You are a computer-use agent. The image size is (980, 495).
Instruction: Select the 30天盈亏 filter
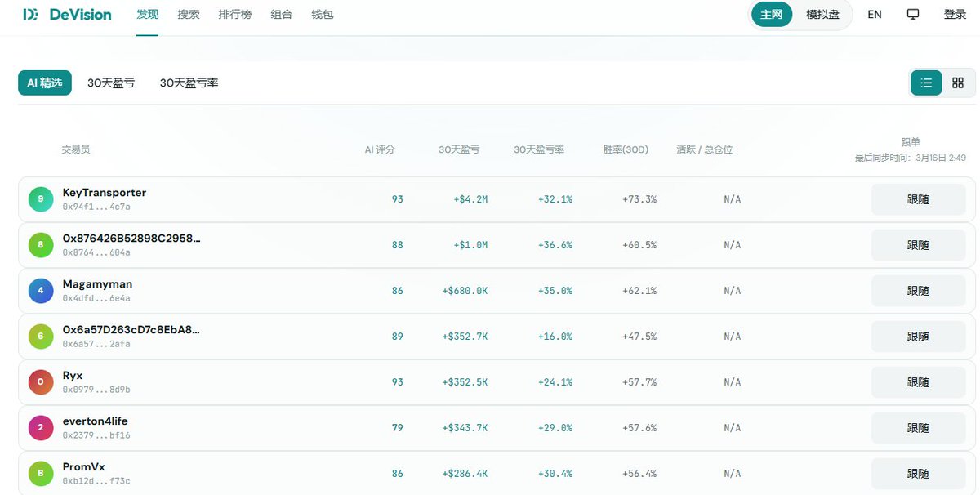(x=111, y=82)
